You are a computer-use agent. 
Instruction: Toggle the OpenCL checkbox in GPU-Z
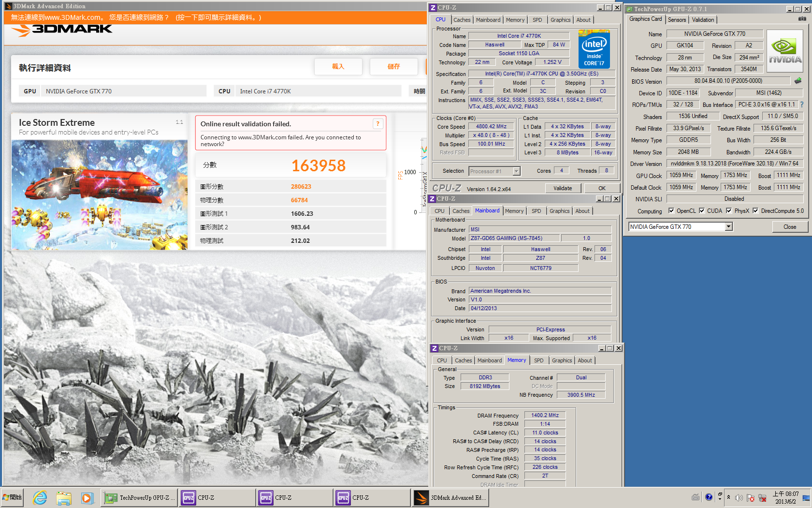coord(671,210)
